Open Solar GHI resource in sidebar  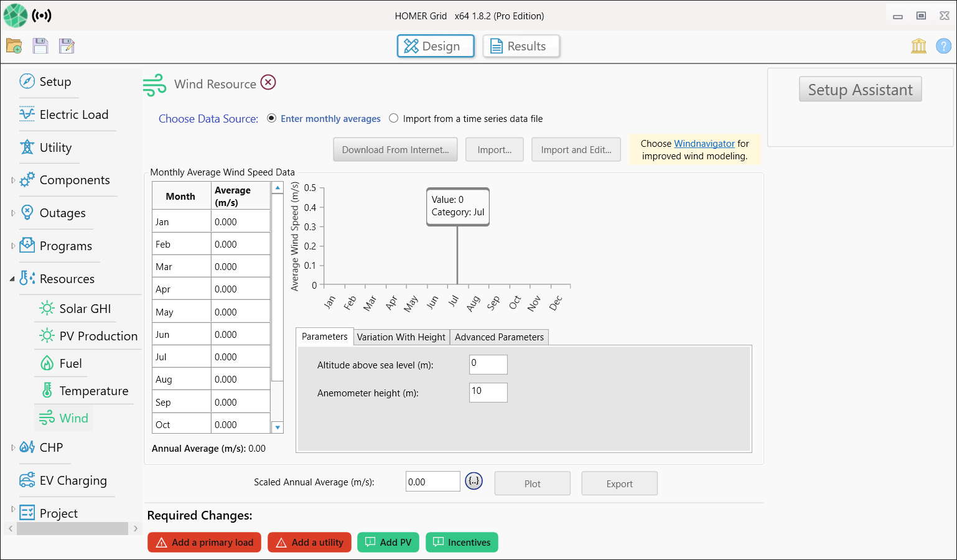[x=85, y=309]
